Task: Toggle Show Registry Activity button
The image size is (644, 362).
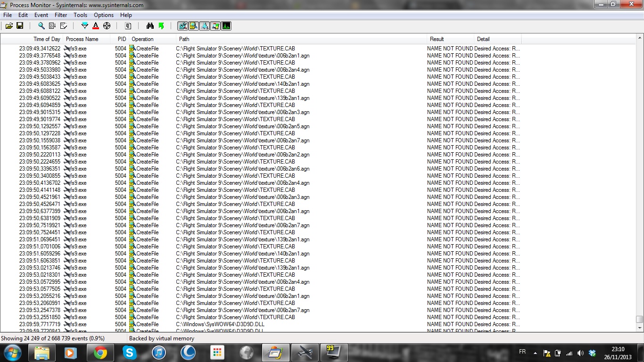Action: tap(182, 26)
